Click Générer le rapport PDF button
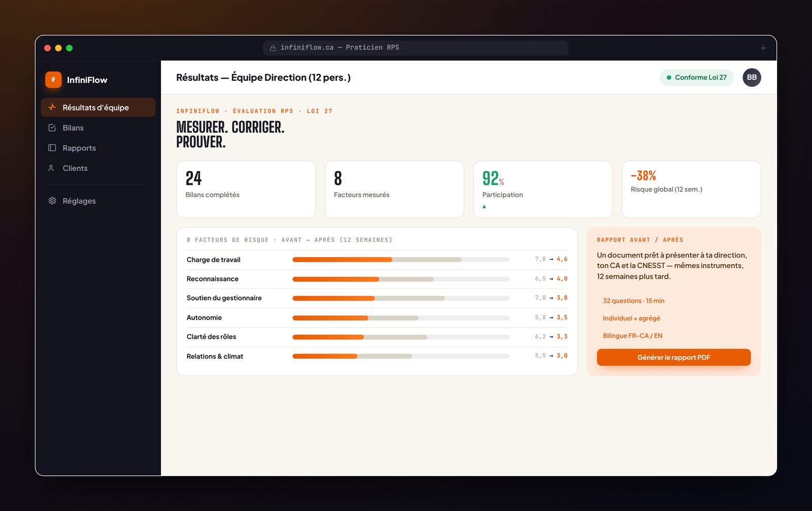 coord(673,357)
